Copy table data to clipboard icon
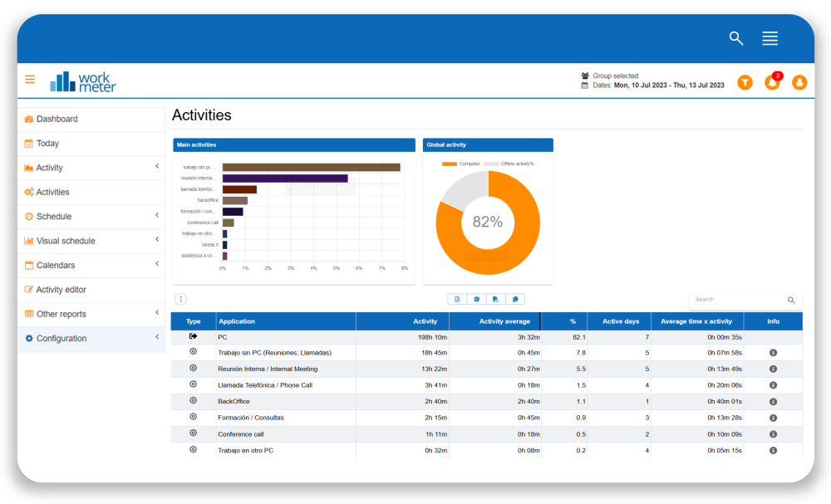 coord(515,299)
